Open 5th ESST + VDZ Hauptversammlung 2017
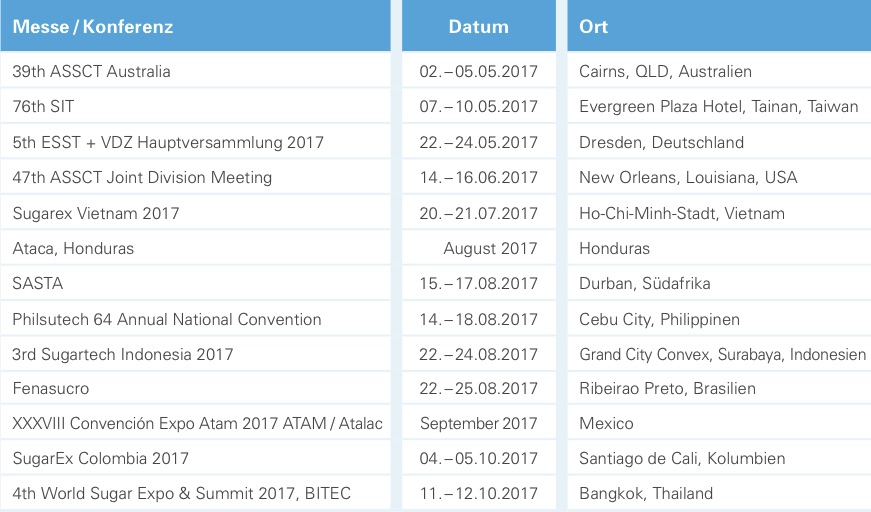 click(x=168, y=142)
